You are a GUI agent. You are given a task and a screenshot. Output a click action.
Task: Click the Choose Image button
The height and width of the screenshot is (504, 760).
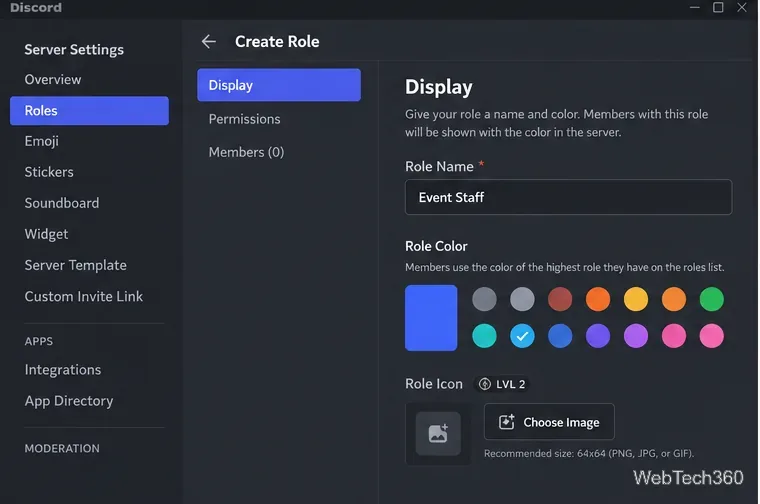[x=549, y=422]
